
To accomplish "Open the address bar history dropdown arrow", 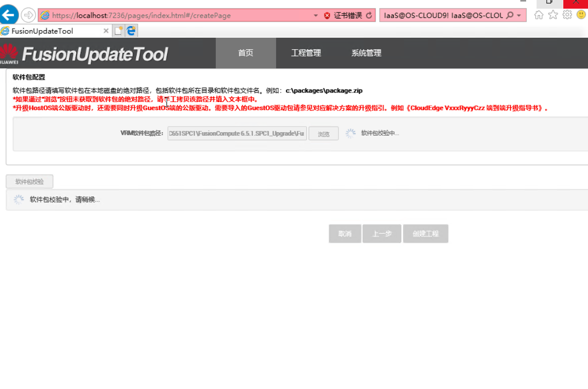I will (x=316, y=16).
